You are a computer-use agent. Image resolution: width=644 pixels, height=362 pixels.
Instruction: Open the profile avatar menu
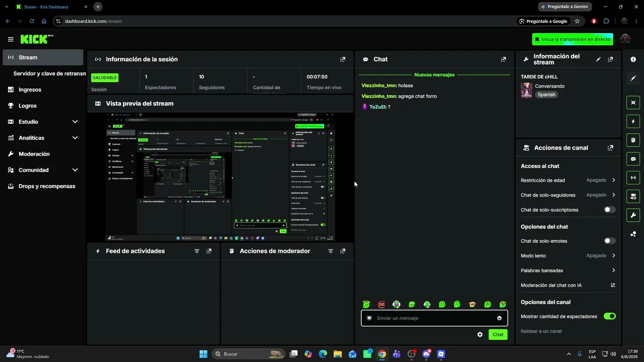(625, 39)
